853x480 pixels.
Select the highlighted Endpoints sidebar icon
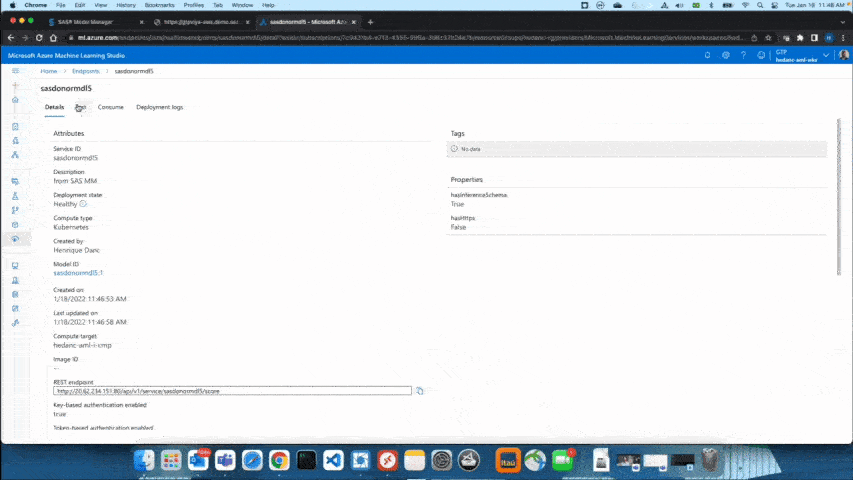tap(15, 239)
